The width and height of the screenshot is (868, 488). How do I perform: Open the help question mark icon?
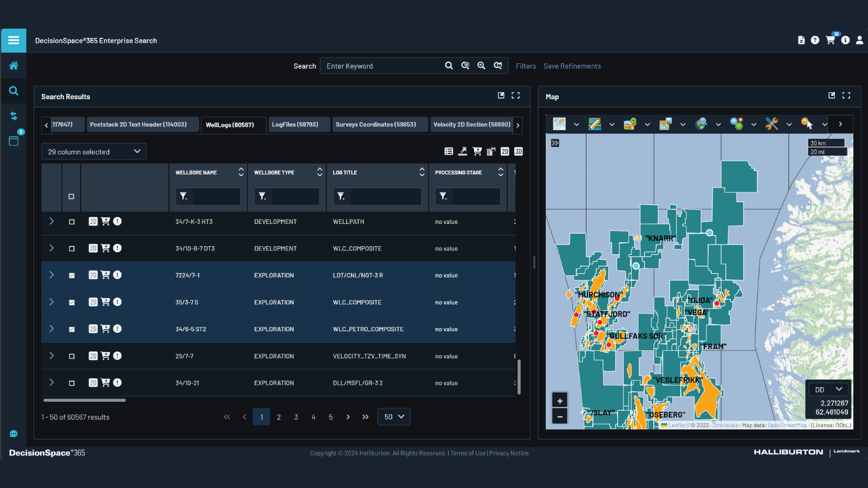click(815, 40)
